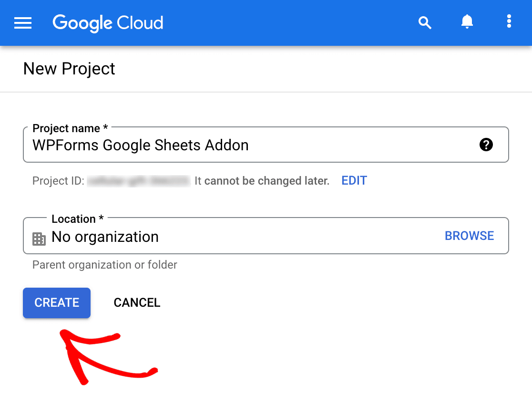Click BROWSE in Location field
532x395 pixels.
469,236
